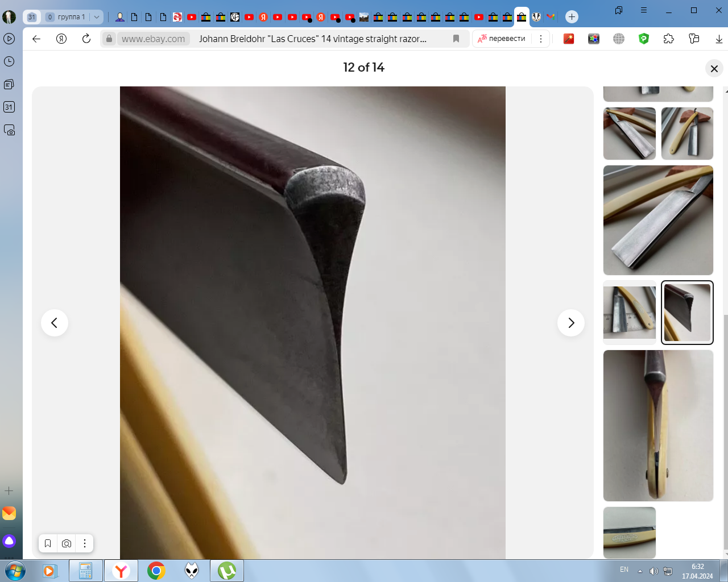Open the extensions puzzle icon

click(669, 39)
